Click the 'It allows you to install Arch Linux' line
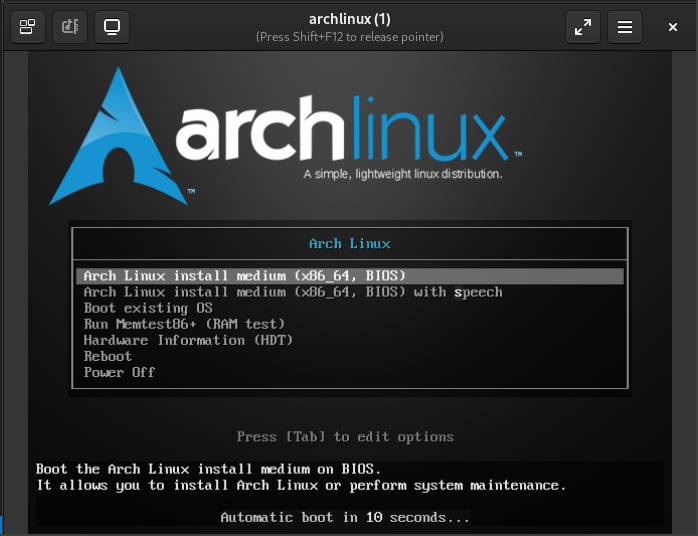 301,485
